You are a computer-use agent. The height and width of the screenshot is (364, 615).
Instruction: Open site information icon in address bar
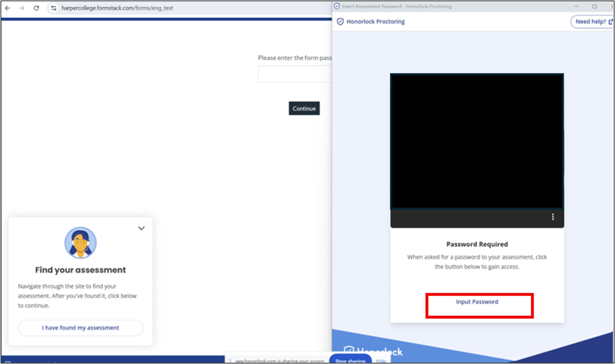click(53, 8)
